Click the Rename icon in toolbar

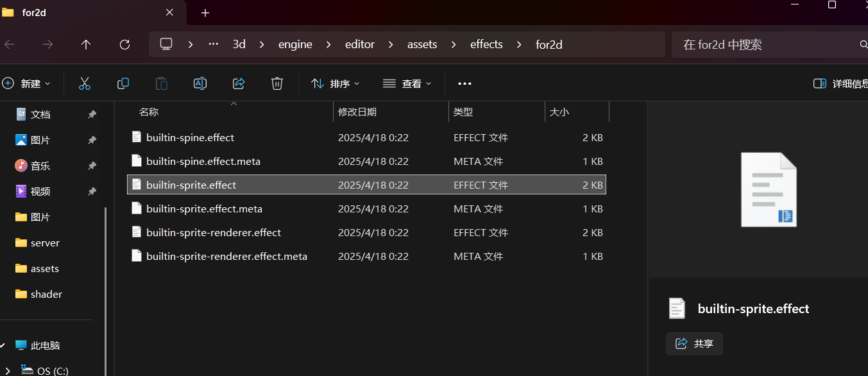pyautogui.click(x=200, y=83)
